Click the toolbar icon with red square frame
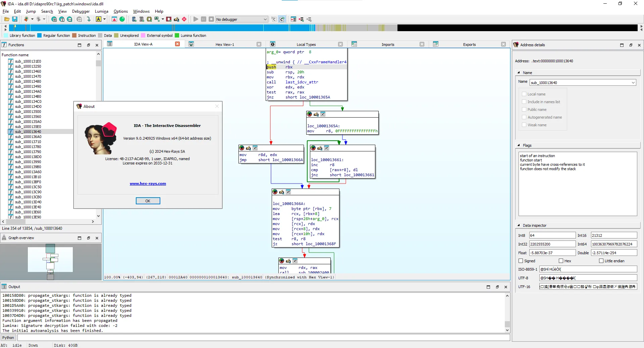 click(x=169, y=19)
